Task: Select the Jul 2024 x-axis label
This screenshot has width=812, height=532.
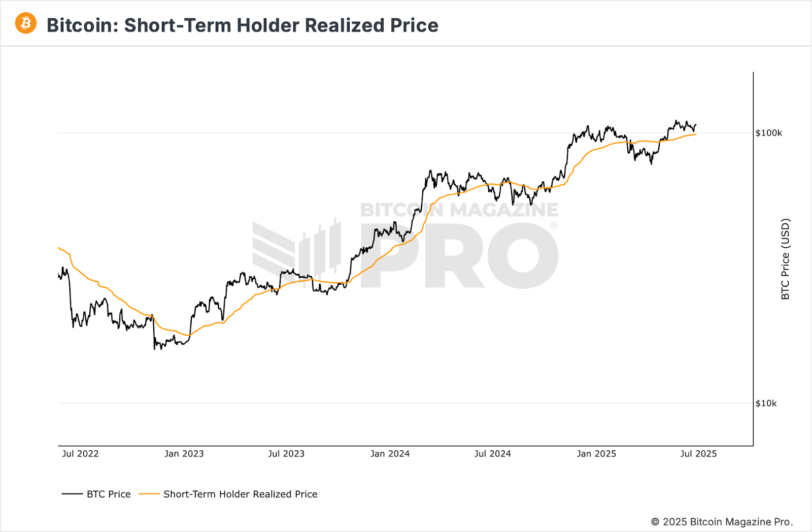Action: point(492,454)
